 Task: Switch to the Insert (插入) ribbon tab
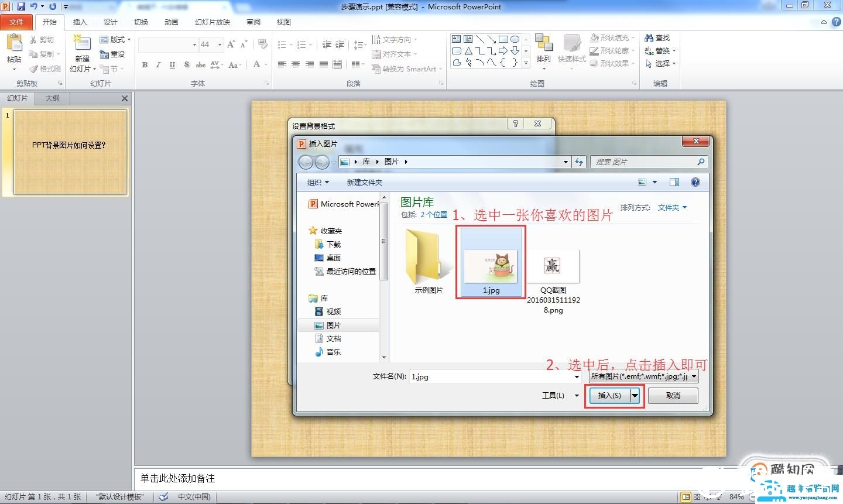coord(80,22)
